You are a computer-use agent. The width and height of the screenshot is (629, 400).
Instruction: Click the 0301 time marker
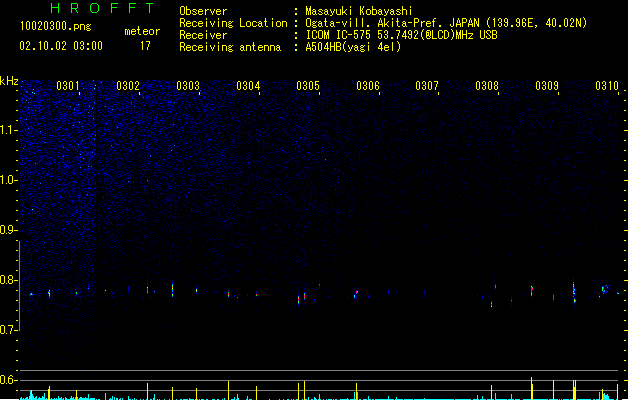68,85
